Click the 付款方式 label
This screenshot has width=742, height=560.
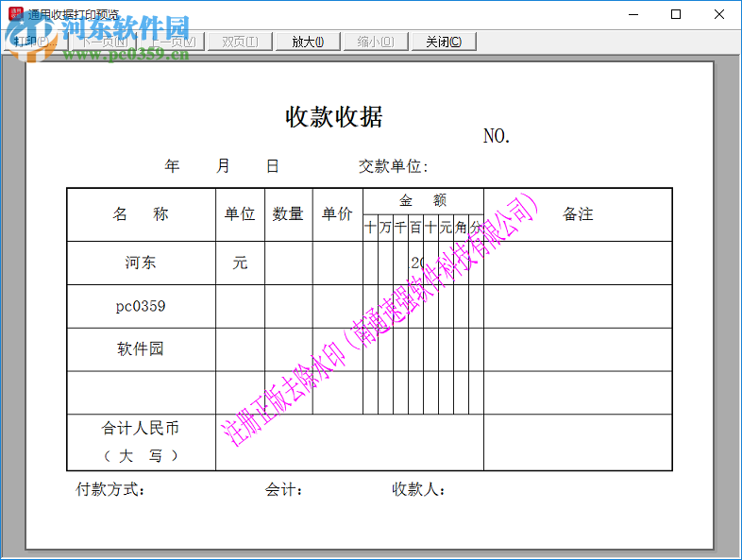click(x=110, y=489)
